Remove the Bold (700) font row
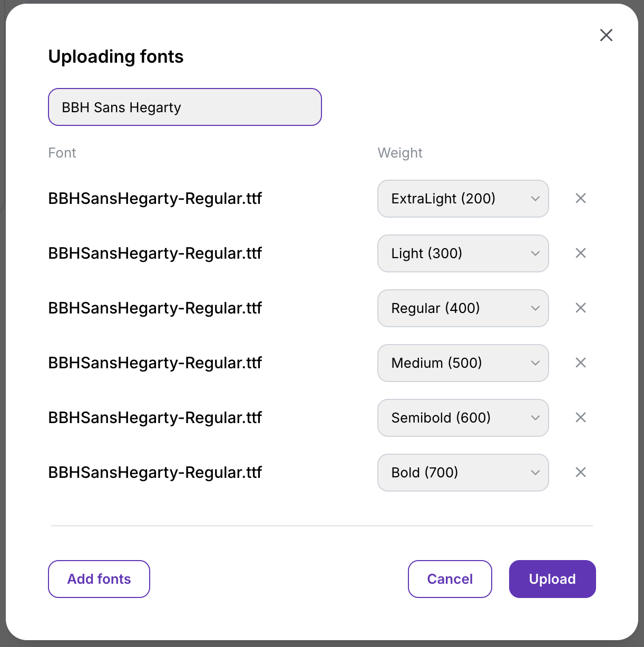The height and width of the screenshot is (647, 644). 580,473
